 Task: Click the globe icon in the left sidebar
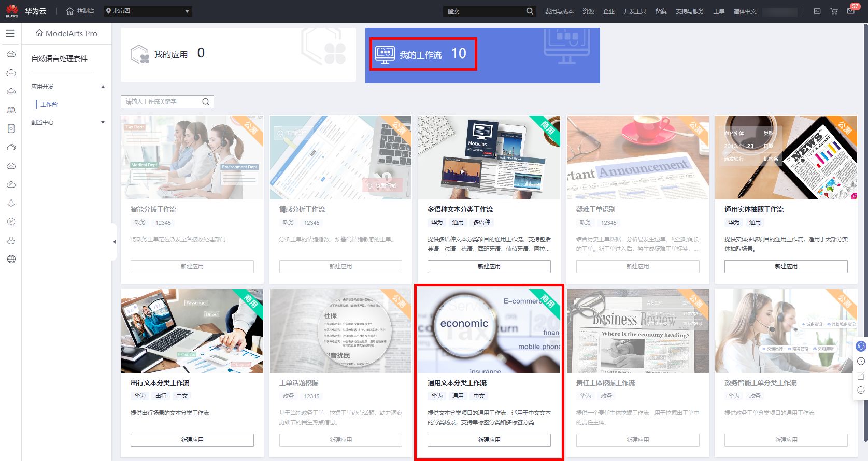point(11,259)
